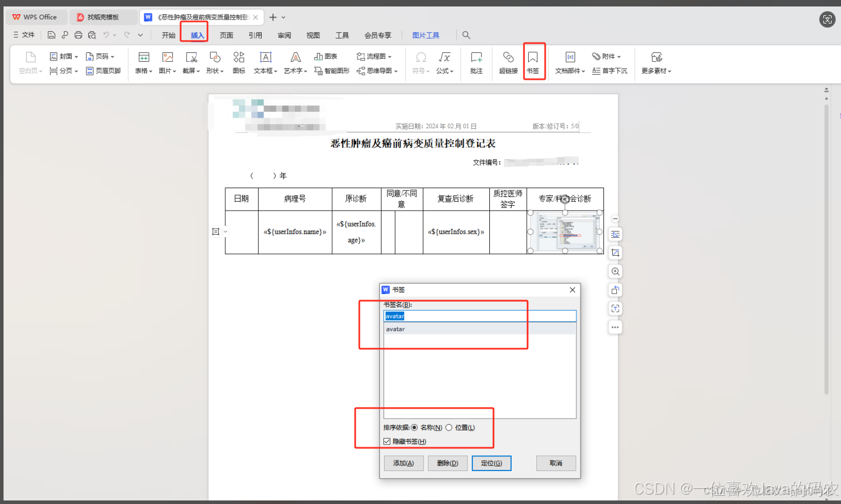
Task: Select the crop icon in right sidebar
Action: (615, 252)
